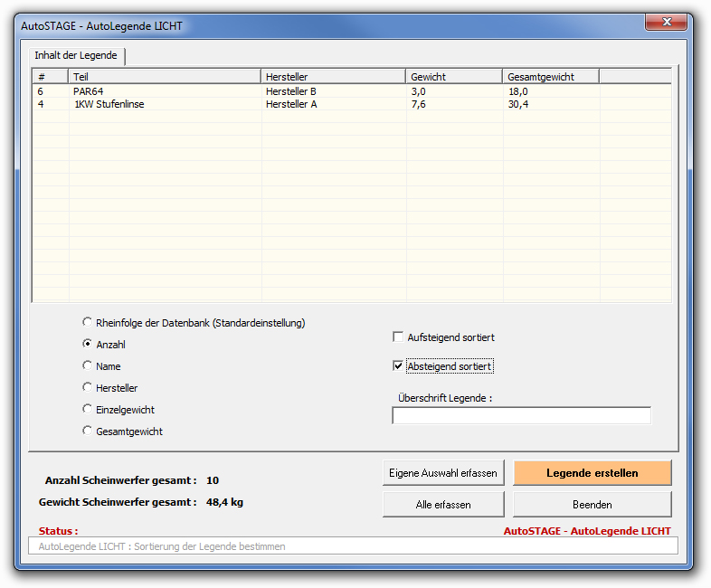711x588 pixels.
Task: Pick Gesamtgewicht radio button
Action: pos(88,431)
